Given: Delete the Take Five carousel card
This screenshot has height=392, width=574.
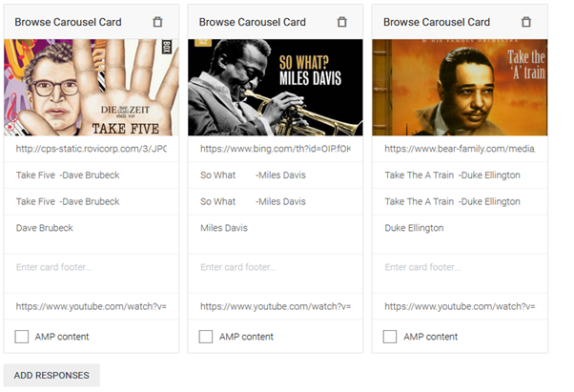Looking at the screenshot, I should [157, 22].
